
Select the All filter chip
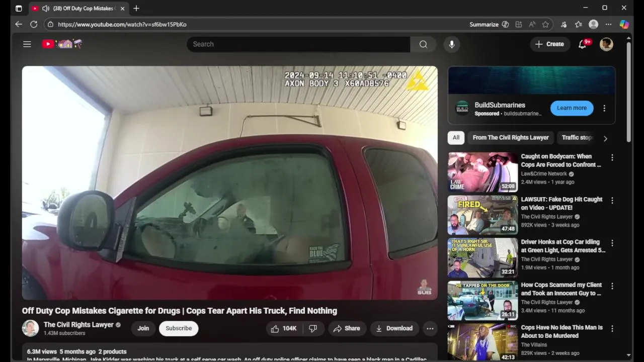click(456, 138)
